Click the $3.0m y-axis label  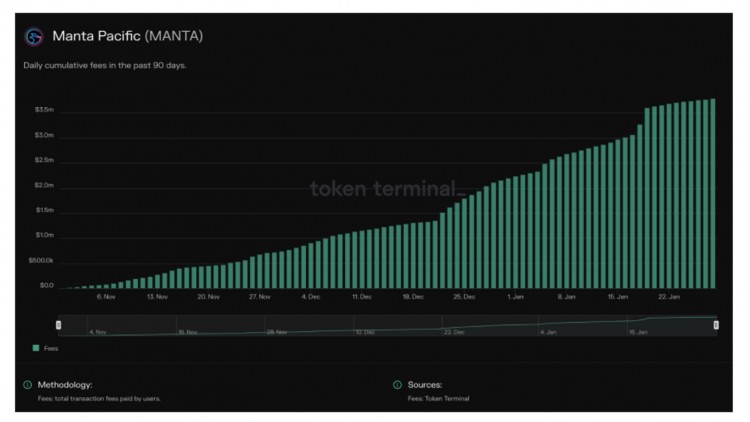pyautogui.click(x=44, y=135)
